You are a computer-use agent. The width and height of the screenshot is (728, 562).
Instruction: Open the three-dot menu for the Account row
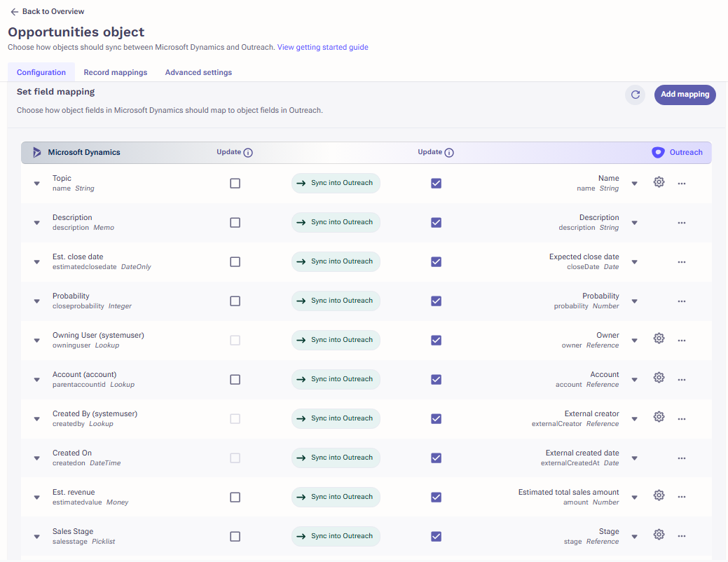(x=682, y=380)
